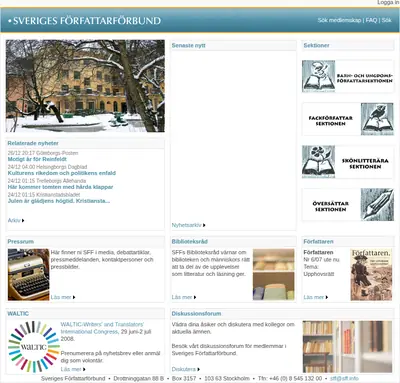
Task: Select the Skönlitterära sektionen flower-book icon
Action: [318, 162]
